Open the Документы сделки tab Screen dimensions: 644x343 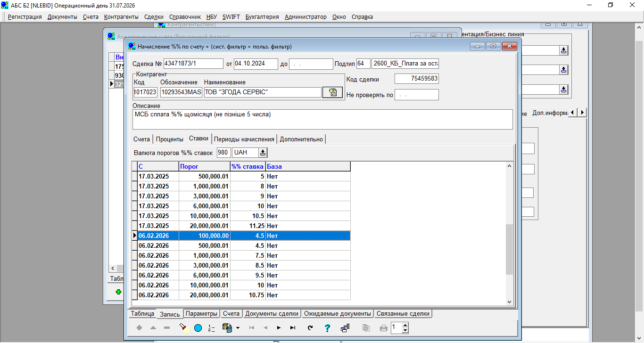pyautogui.click(x=272, y=314)
